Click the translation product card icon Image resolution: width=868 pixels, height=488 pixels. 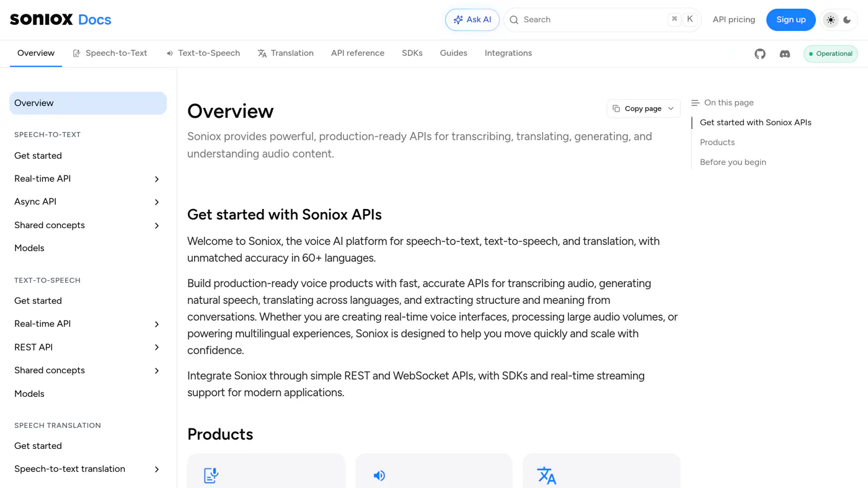pyautogui.click(x=546, y=476)
